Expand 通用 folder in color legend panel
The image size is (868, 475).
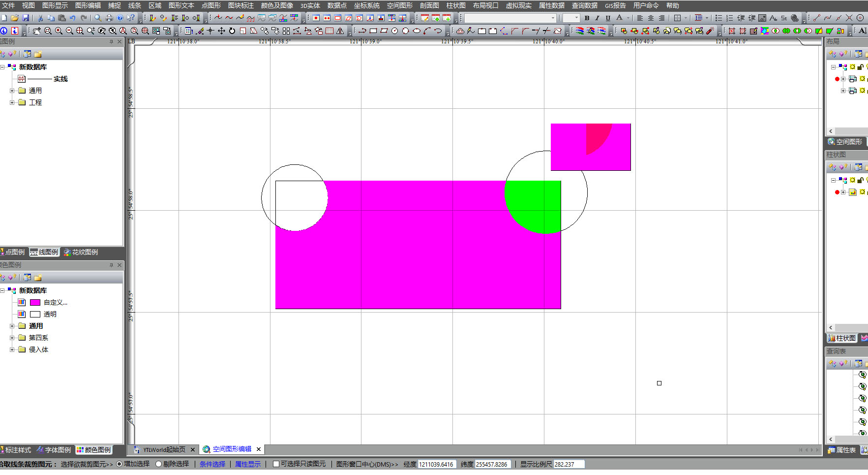12,326
